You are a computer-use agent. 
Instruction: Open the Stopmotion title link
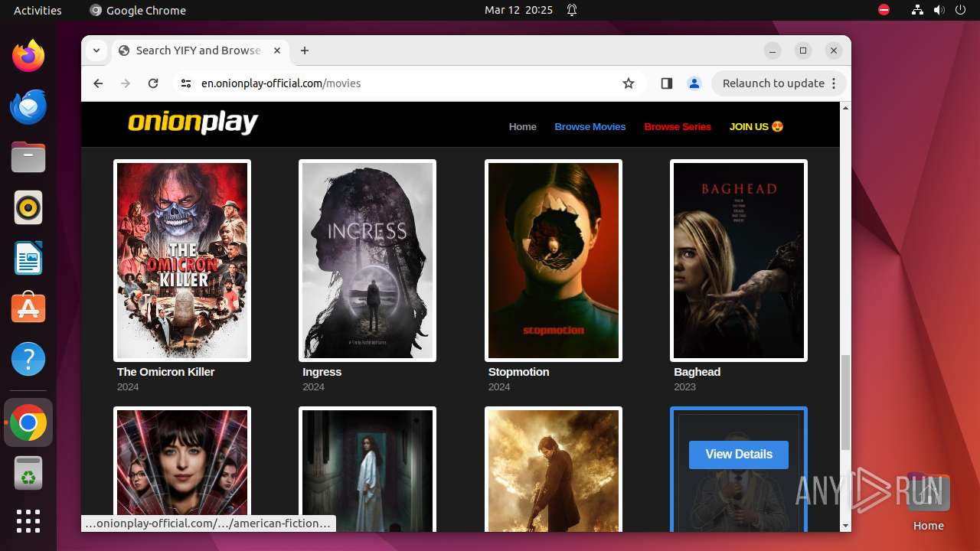[x=518, y=372]
